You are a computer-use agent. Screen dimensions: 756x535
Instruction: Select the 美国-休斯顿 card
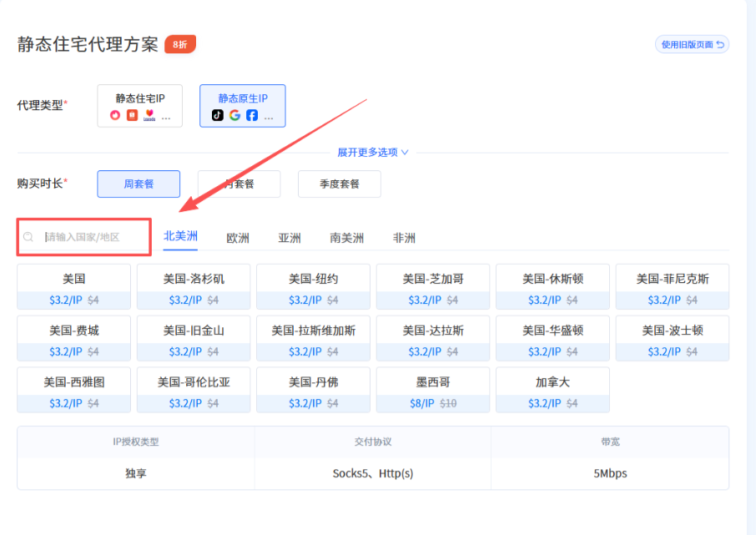(552, 286)
